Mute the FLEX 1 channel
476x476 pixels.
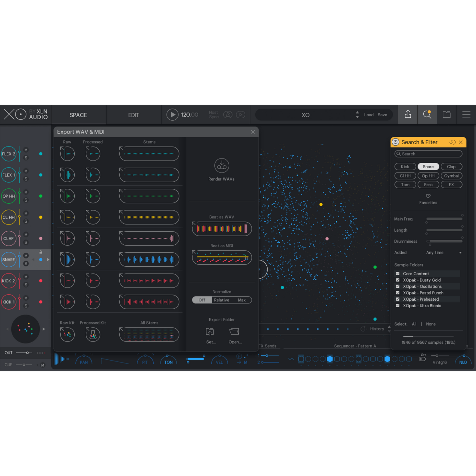click(26, 171)
